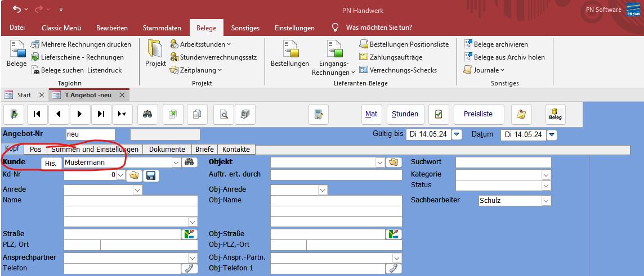This screenshot has height=276, width=644.
Task: Expand the Anrede dropdown
Action: click(x=137, y=191)
